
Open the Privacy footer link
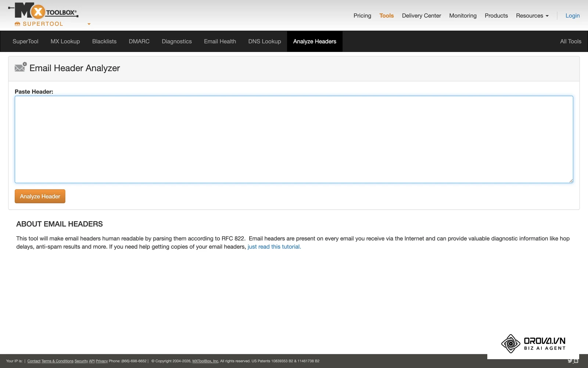(x=102, y=361)
